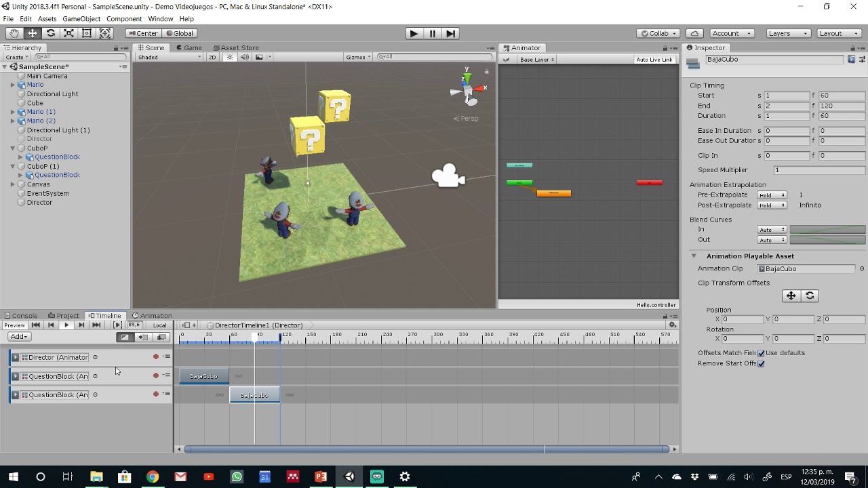Select the timeline Replace edit mode icon

point(161,337)
